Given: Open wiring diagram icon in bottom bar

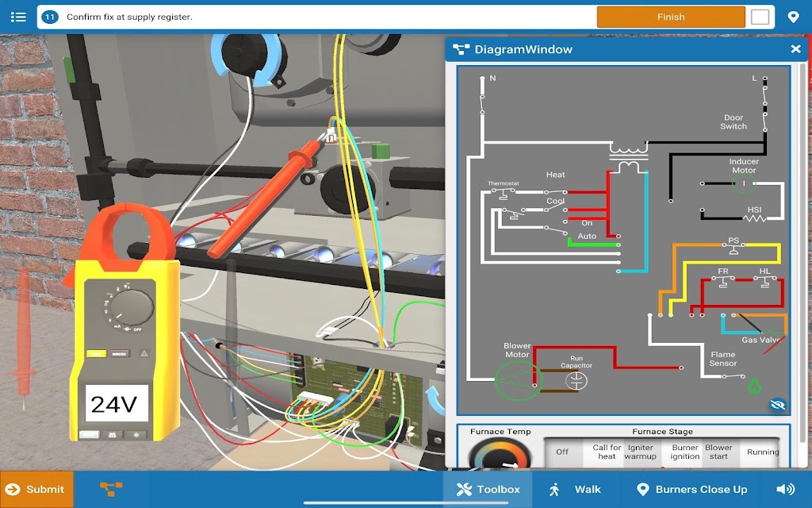Looking at the screenshot, I should point(111,489).
